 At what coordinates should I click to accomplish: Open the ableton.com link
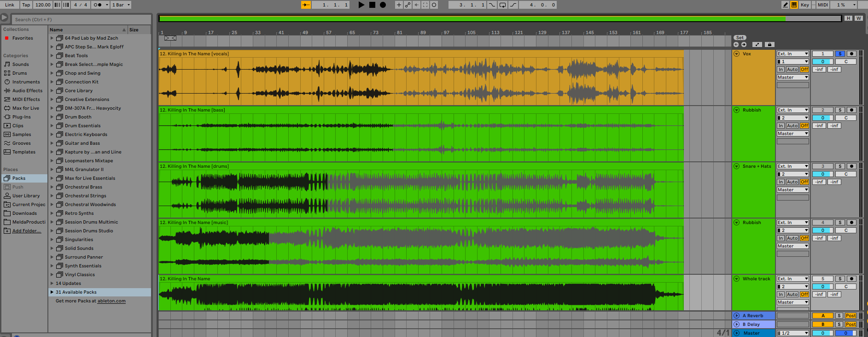[x=111, y=301]
